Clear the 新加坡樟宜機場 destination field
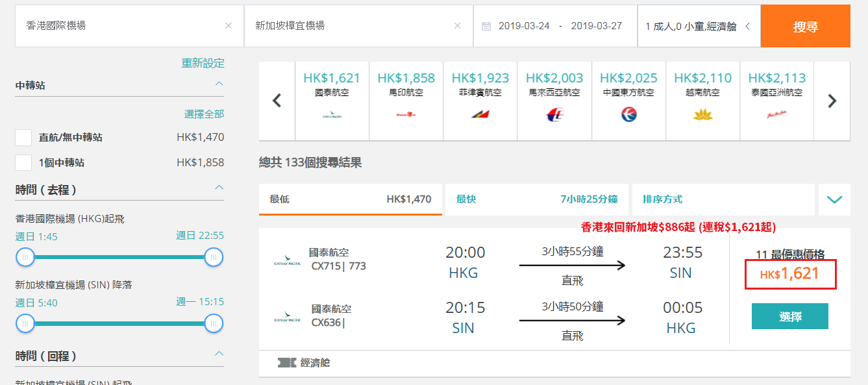The height and width of the screenshot is (385, 868). 457,26
